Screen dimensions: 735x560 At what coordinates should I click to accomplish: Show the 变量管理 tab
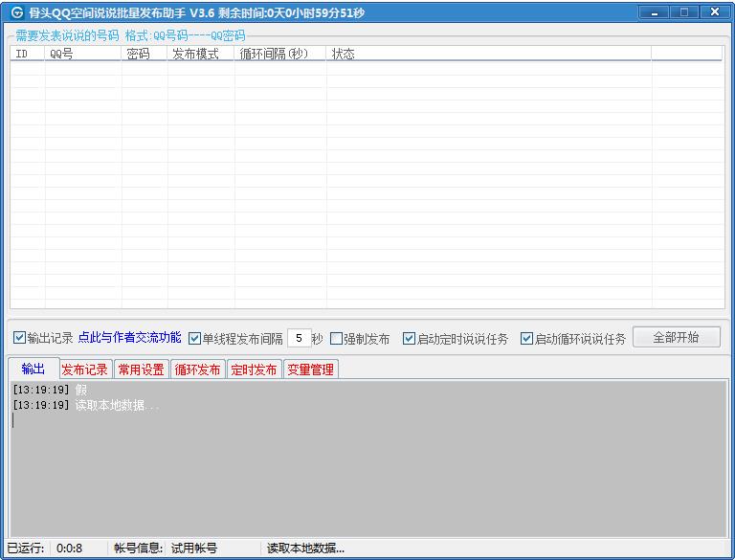pos(311,370)
